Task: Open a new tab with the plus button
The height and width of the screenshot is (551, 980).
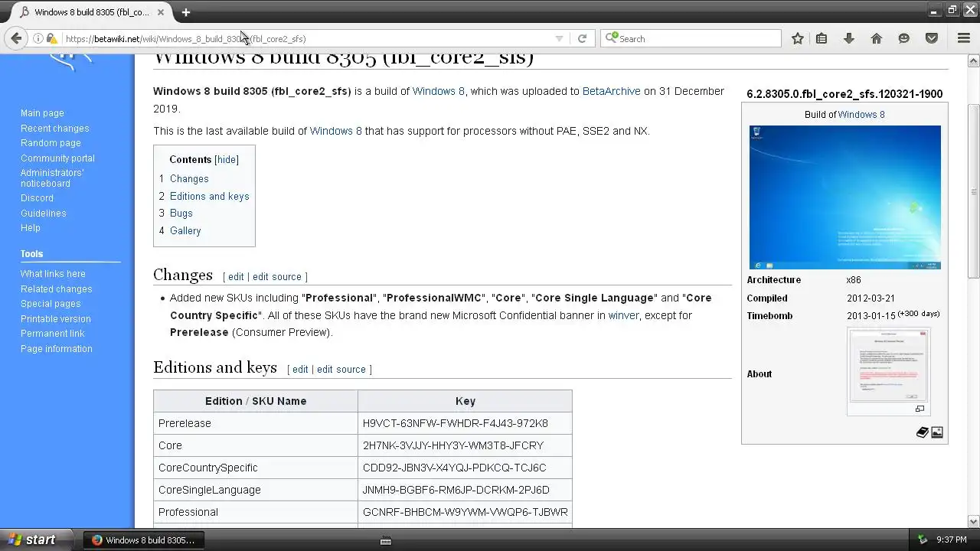Action: point(185,12)
